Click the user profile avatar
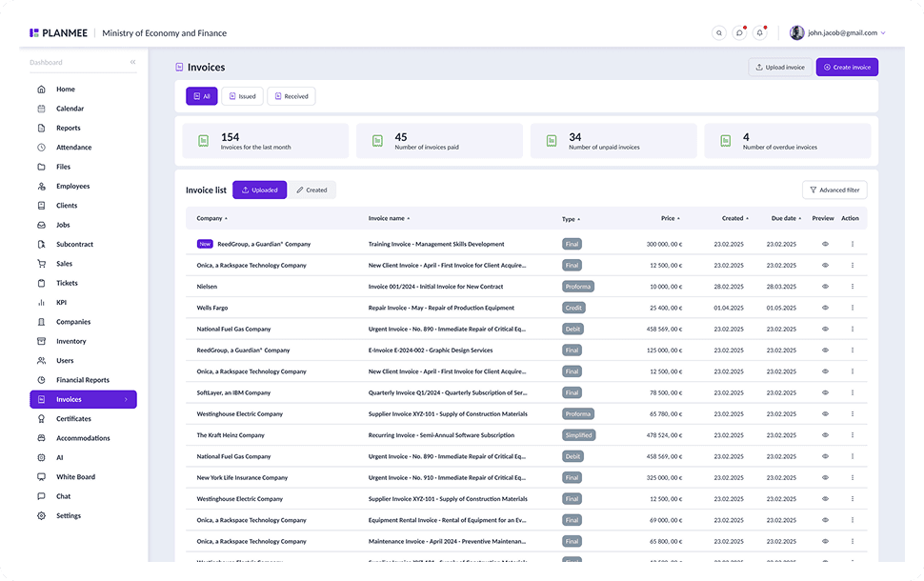 (x=796, y=33)
